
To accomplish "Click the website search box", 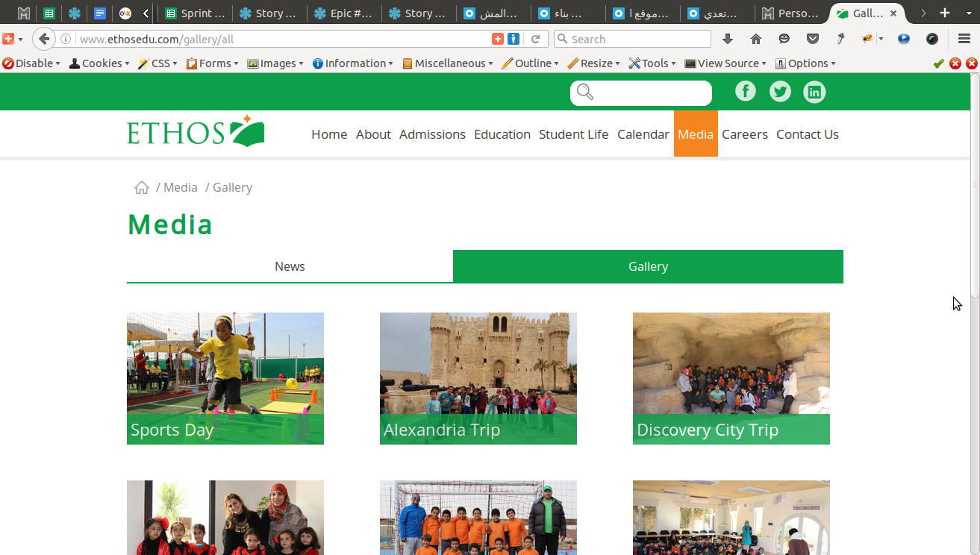I will point(641,92).
